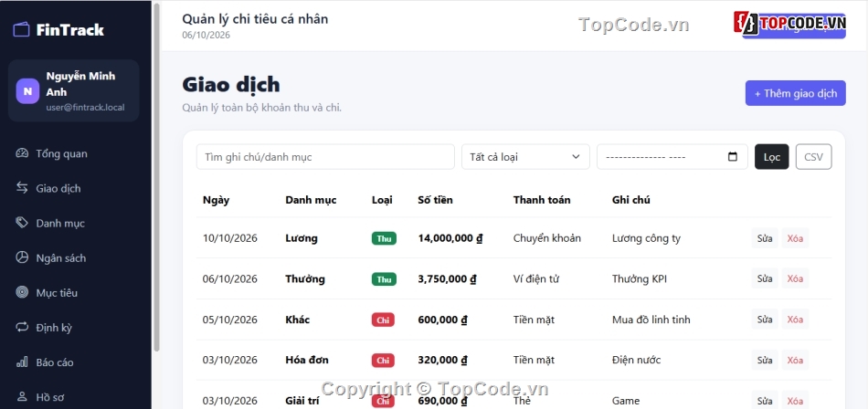Click the Mục tiêu target icon
Image resolution: width=868 pixels, height=409 pixels.
pyautogui.click(x=22, y=293)
